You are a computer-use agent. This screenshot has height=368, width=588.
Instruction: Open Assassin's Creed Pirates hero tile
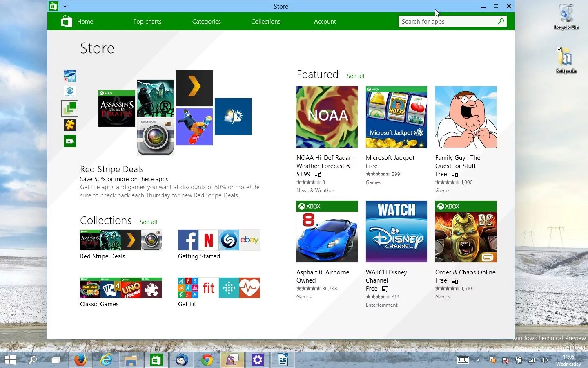coord(117,108)
